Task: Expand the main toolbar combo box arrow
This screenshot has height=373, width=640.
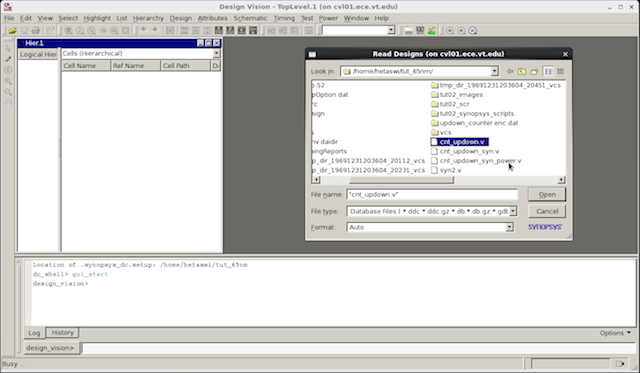Action: click(391, 30)
